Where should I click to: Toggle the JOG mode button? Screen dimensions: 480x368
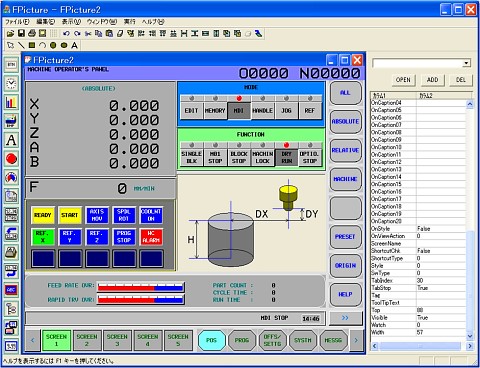[286, 110]
